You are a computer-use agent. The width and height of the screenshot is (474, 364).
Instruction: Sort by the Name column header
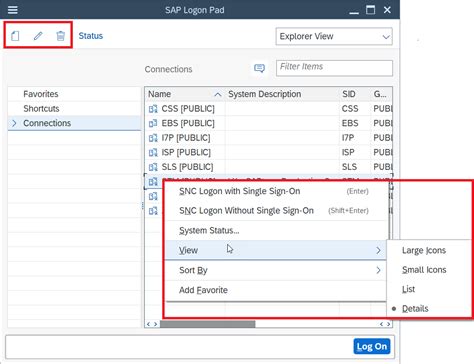click(x=185, y=94)
